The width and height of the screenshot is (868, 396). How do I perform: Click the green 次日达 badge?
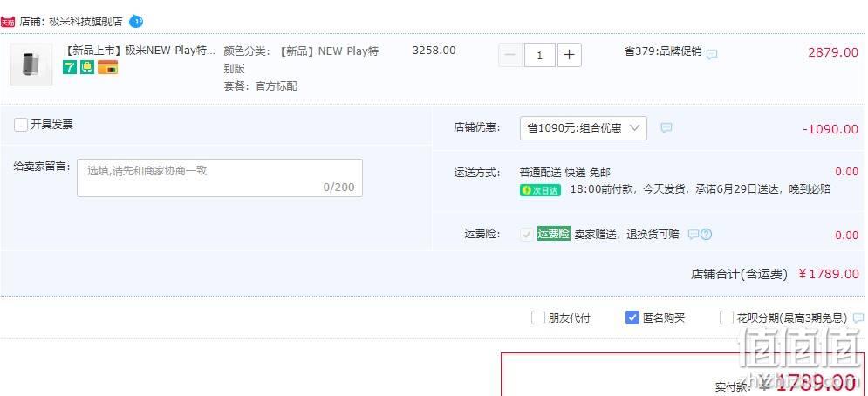click(x=540, y=190)
